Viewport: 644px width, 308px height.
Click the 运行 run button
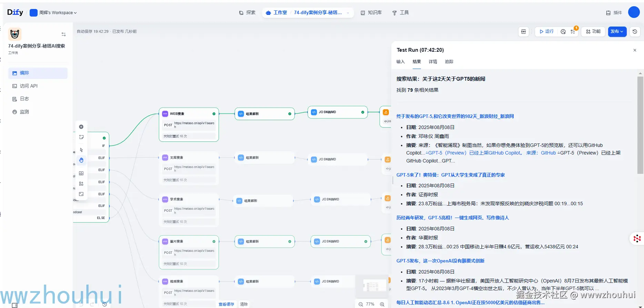[547, 31]
